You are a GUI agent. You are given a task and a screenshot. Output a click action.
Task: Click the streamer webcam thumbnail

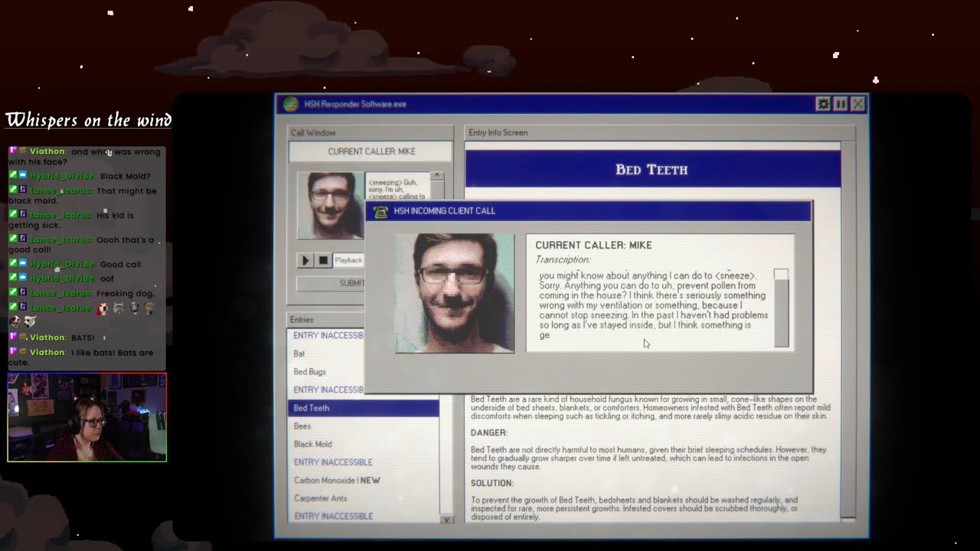pyautogui.click(x=87, y=417)
